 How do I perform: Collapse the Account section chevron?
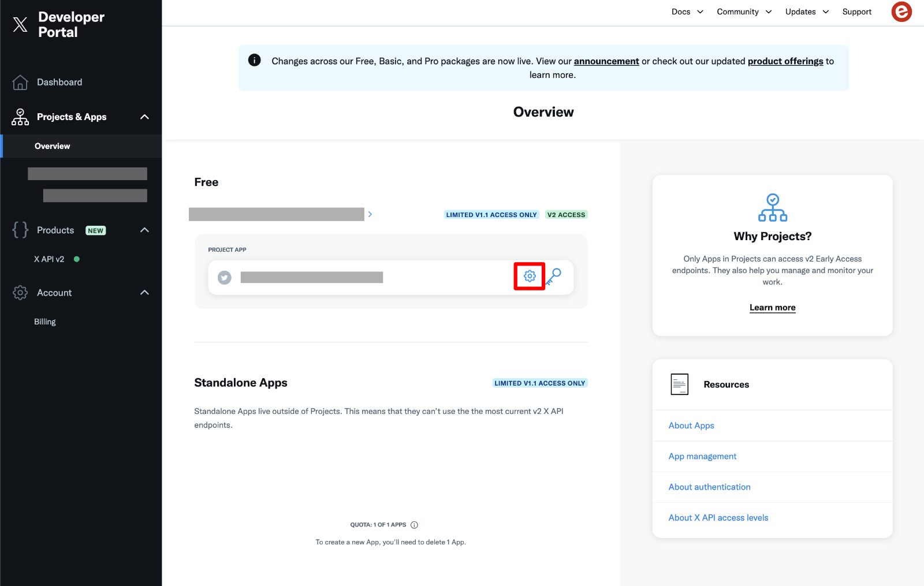point(145,293)
